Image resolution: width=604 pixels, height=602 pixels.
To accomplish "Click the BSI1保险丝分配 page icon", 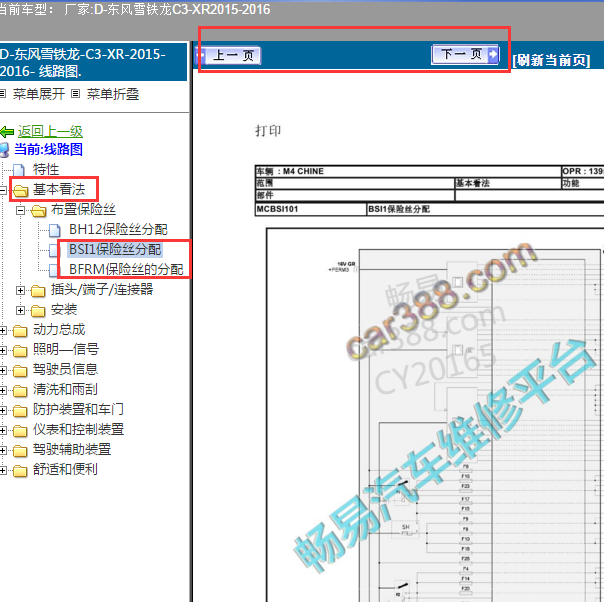I will pyautogui.click(x=54, y=250).
